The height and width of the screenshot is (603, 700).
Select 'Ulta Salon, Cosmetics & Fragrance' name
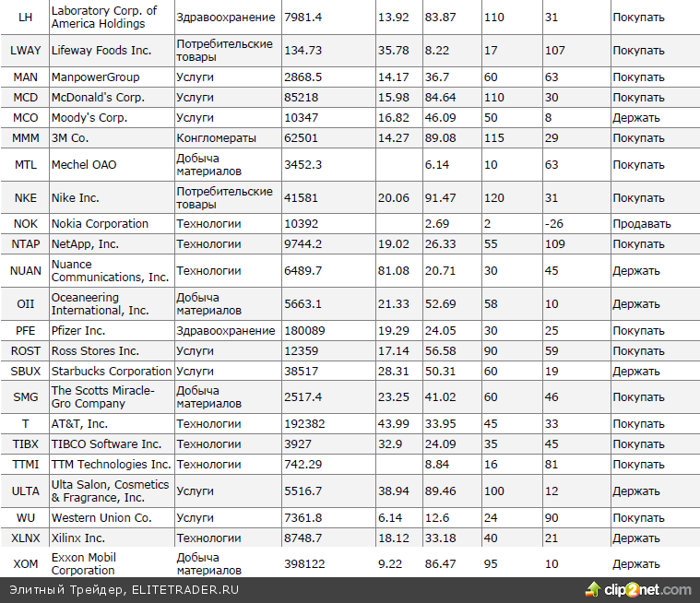[110, 491]
